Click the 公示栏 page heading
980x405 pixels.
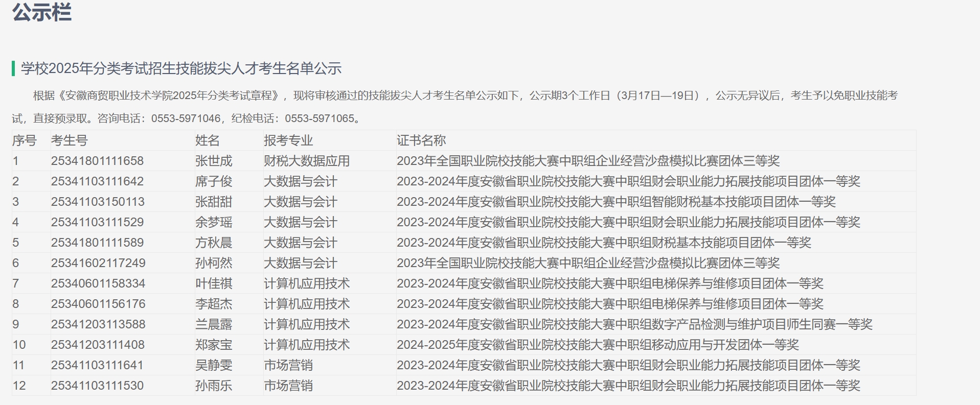[42, 12]
